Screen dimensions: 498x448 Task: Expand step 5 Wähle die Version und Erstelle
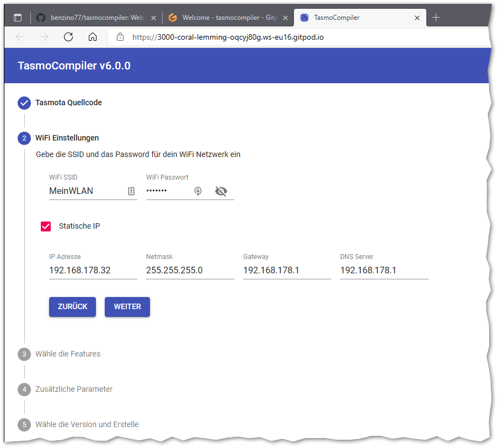pyautogui.click(x=87, y=424)
